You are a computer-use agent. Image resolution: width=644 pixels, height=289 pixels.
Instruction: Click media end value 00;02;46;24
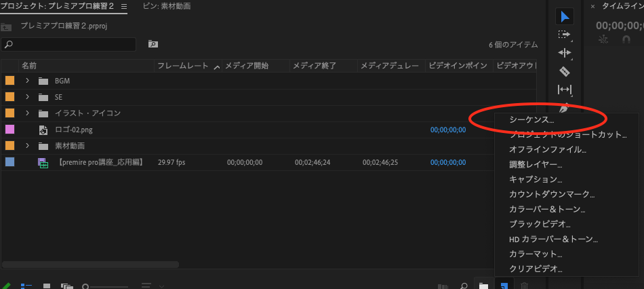(x=313, y=162)
